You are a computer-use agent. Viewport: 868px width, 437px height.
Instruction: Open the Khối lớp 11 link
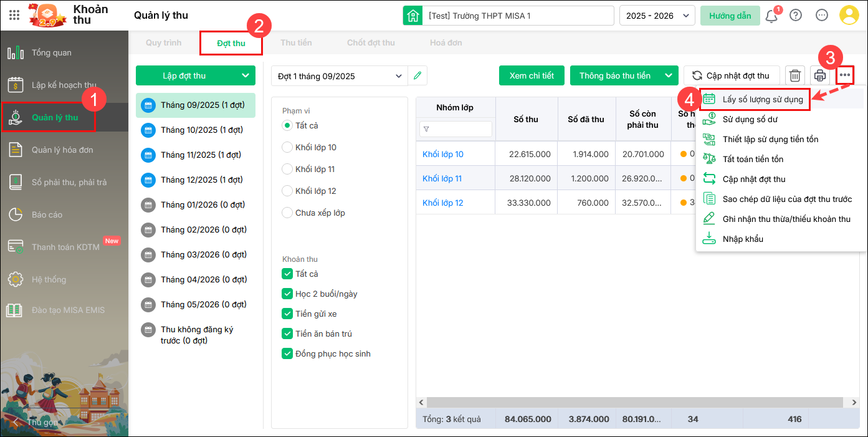[x=442, y=178]
